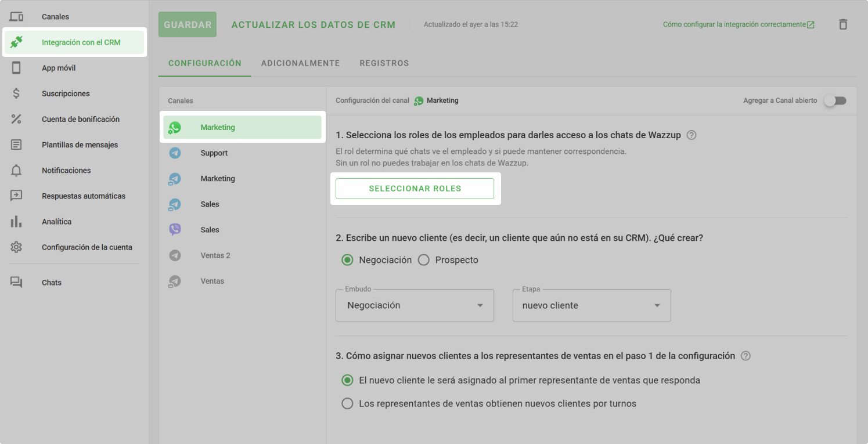The image size is (868, 444).
Task: Switch to the Registros tab
Action: 384,63
